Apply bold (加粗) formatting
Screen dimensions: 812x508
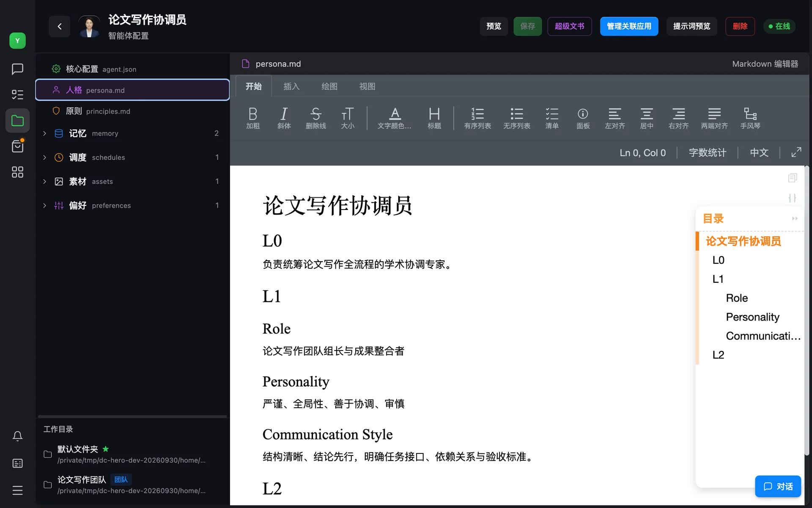pos(253,118)
